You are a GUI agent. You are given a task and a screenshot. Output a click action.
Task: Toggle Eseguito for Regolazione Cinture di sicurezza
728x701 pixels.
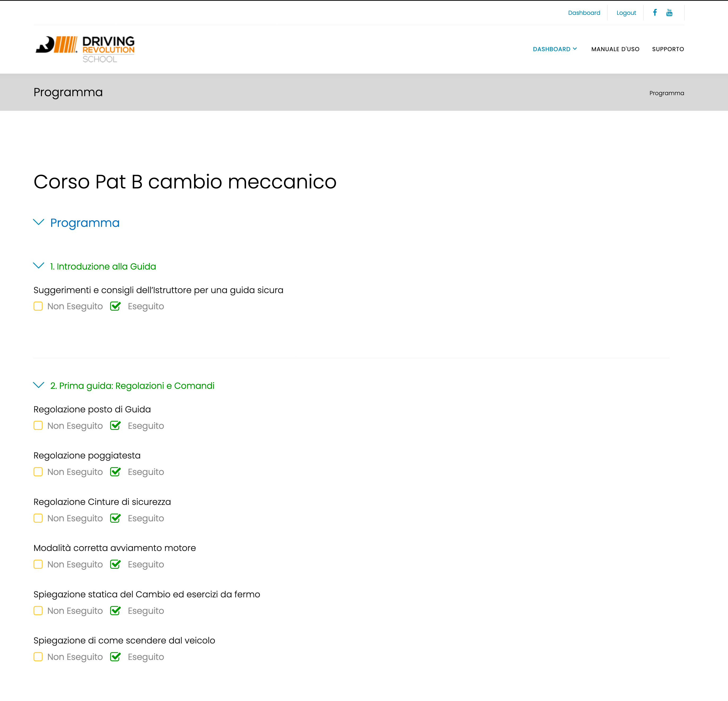[116, 518]
